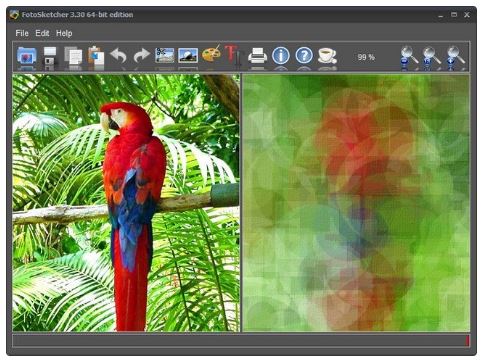Undo the last action

119,56
